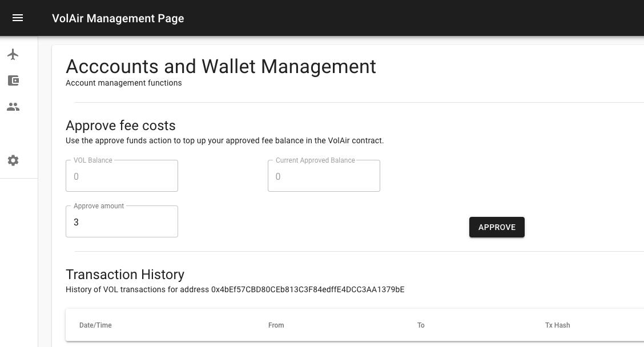The height and width of the screenshot is (347, 644).
Task: Click the VolAir Management Page title
Action: (118, 18)
